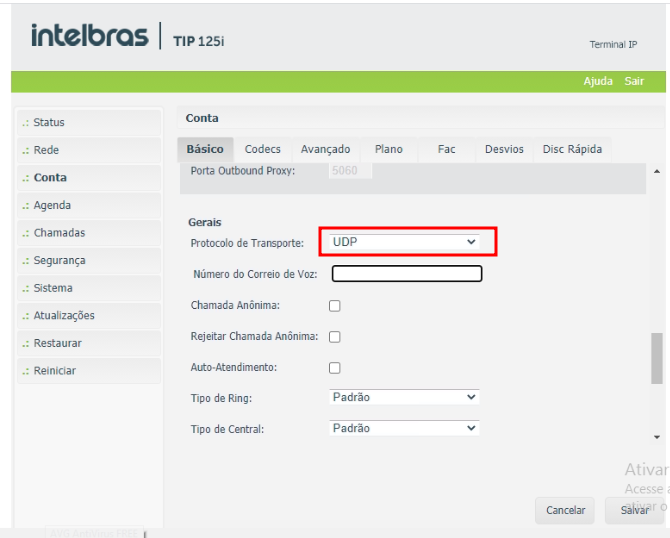Go to the Disc Rápida tab
Image resolution: width=670 pixels, height=538 pixels.
pos(572,149)
